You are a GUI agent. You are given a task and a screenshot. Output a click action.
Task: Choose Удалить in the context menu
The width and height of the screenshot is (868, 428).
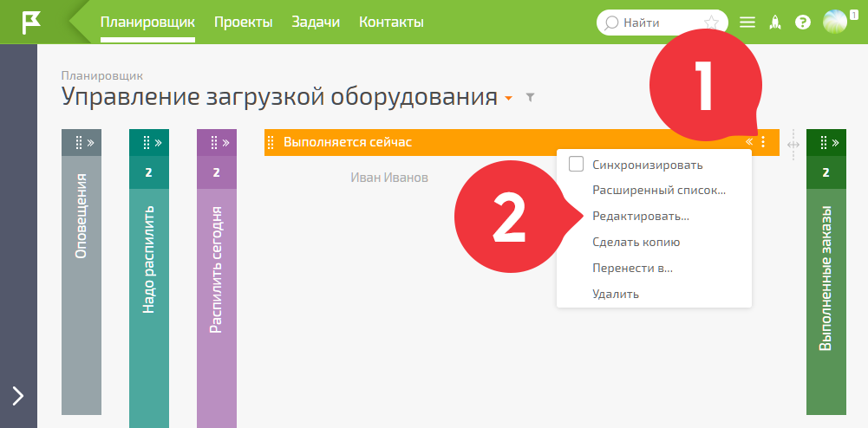[616, 295]
